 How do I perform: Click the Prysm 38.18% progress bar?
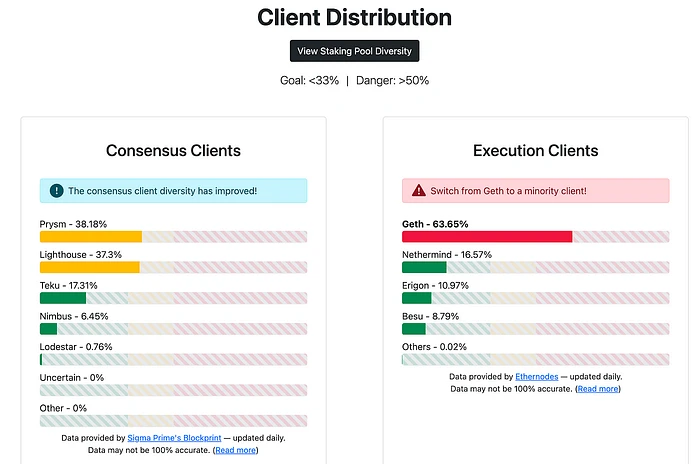pos(173,237)
